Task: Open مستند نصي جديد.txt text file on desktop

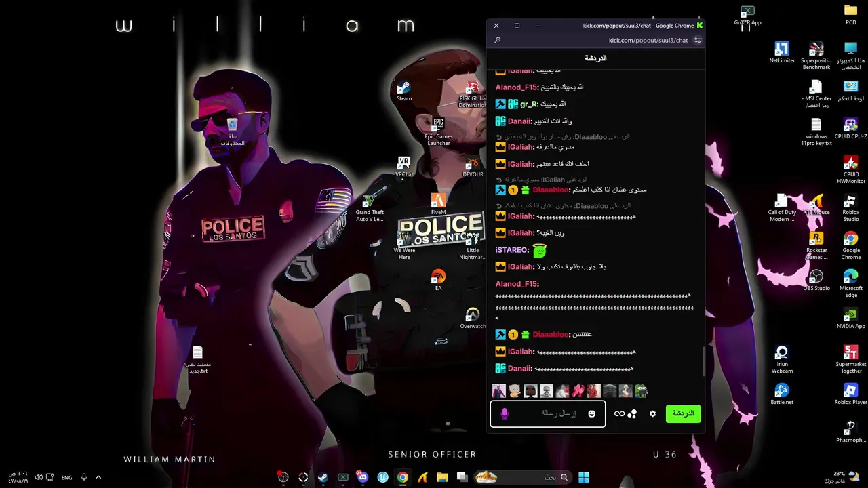Action: click(x=198, y=360)
